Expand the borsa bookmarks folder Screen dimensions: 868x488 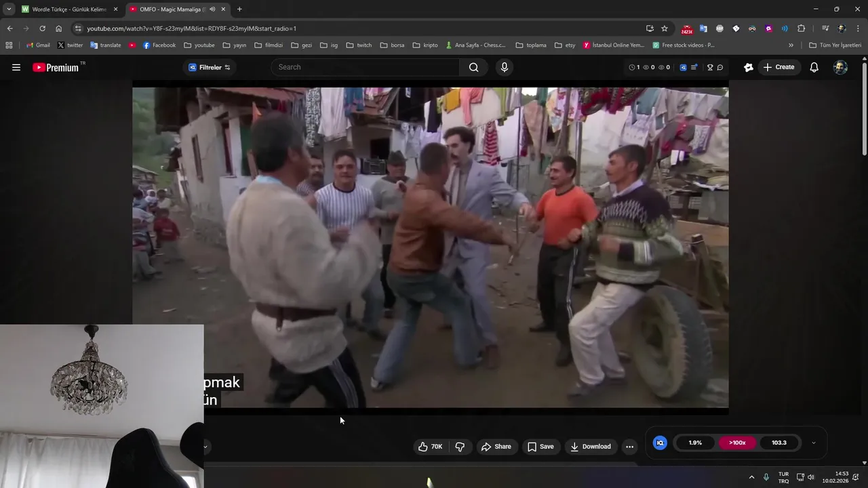392,45
